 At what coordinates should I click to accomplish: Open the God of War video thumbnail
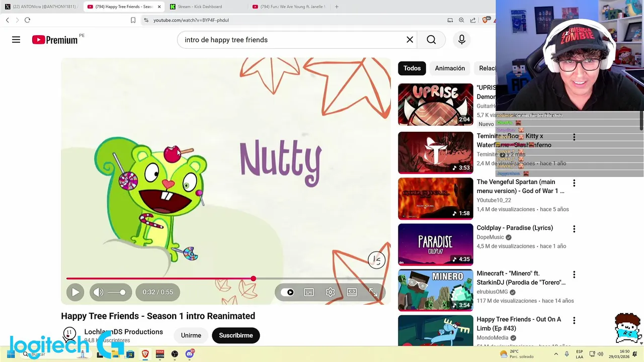coord(436,199)
